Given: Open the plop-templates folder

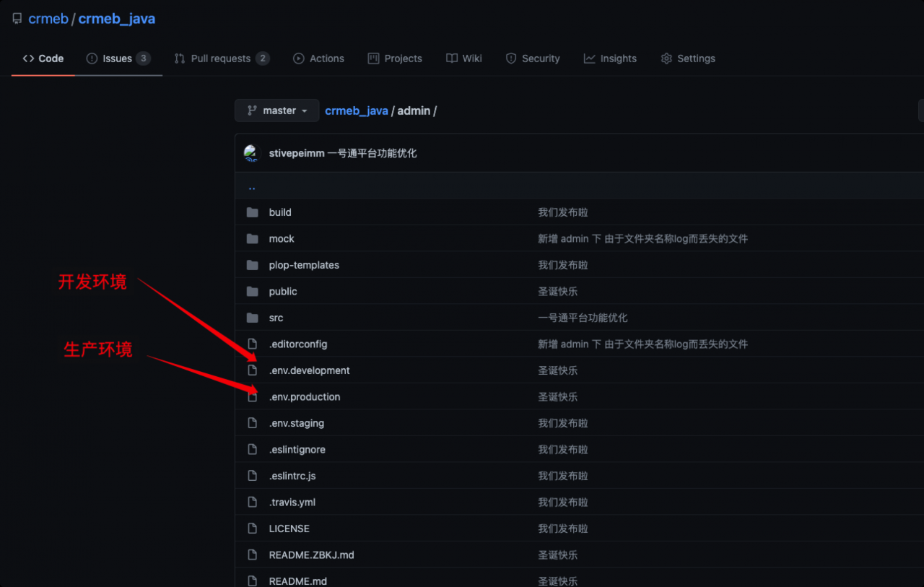Looking at the screenshot, I should click(304, 265).
